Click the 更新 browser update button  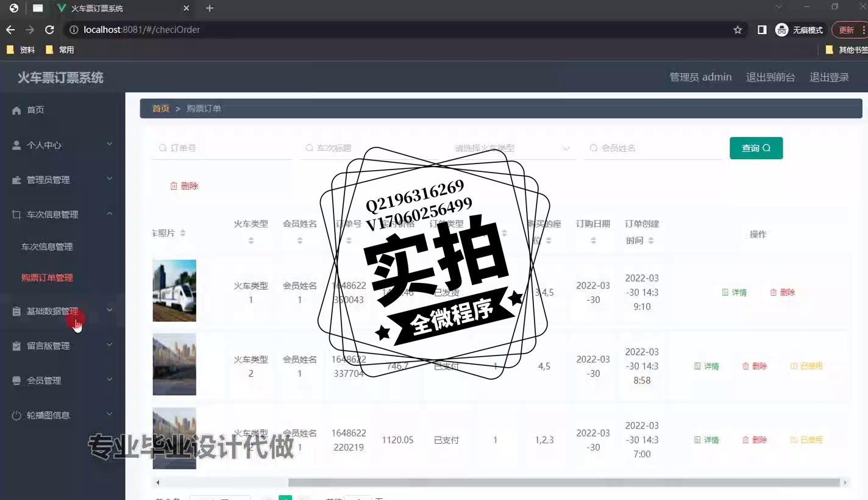848,29
